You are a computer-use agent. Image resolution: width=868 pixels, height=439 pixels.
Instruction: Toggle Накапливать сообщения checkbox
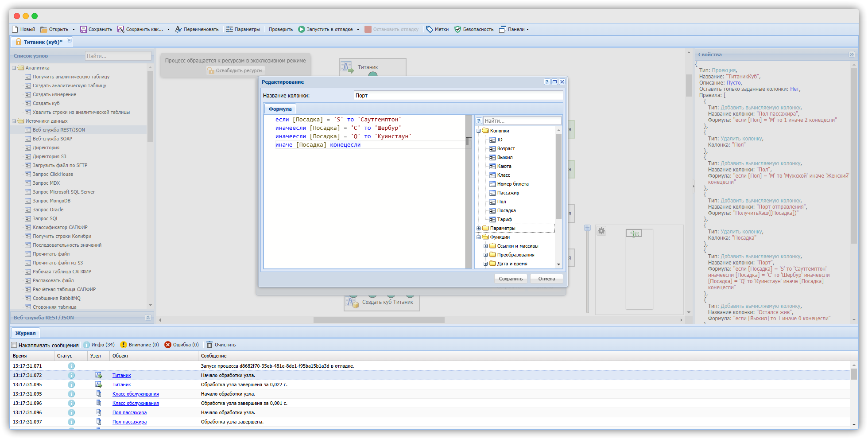(14, 345)
